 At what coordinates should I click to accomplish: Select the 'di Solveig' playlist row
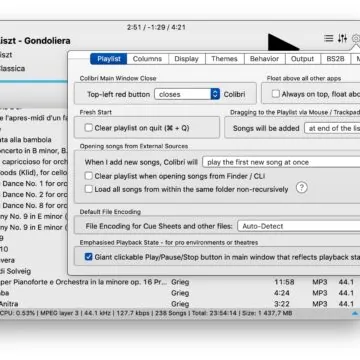point(33,271)
